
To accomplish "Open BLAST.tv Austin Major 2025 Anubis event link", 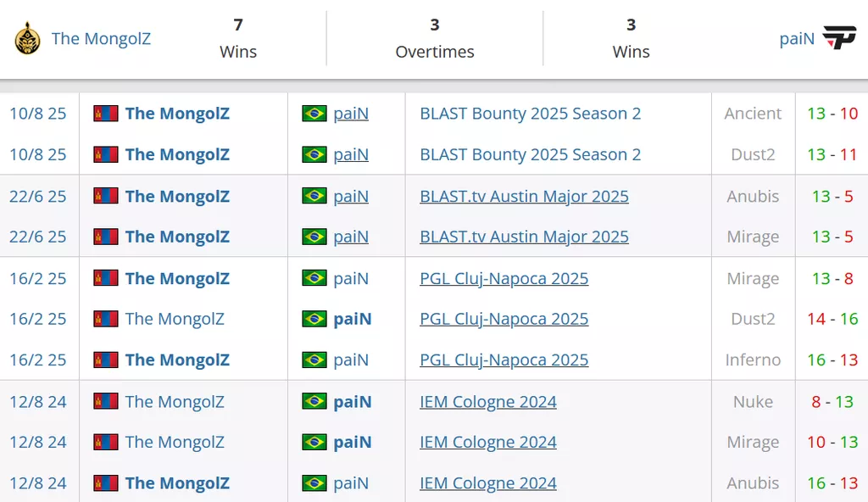I will click(x=524, y=197).
